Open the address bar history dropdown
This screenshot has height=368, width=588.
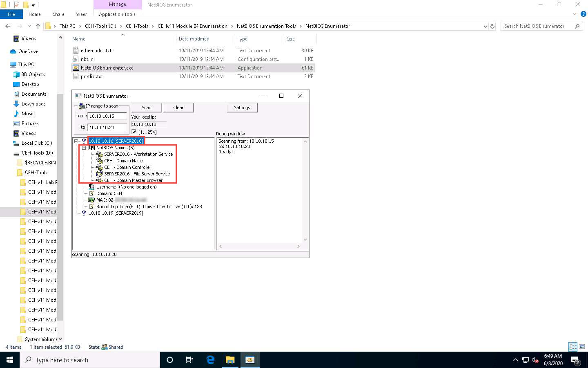pyautogui.click(x=485, y=26)
